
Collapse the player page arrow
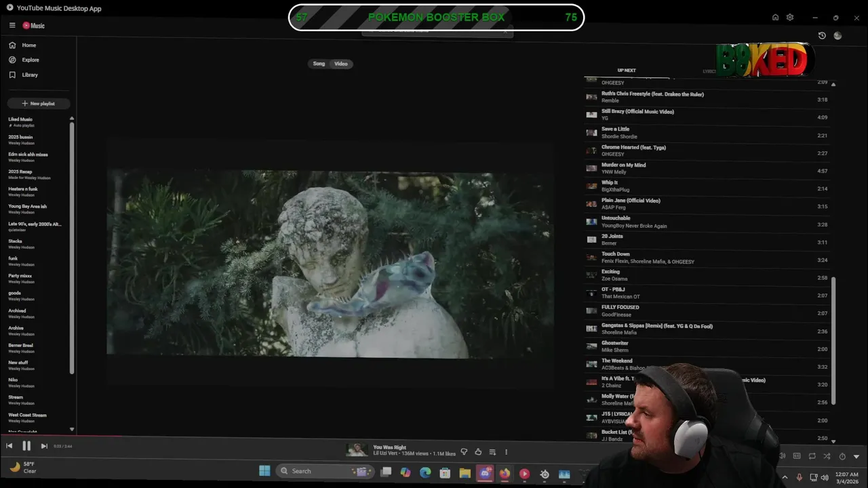[x=856, y=456]
